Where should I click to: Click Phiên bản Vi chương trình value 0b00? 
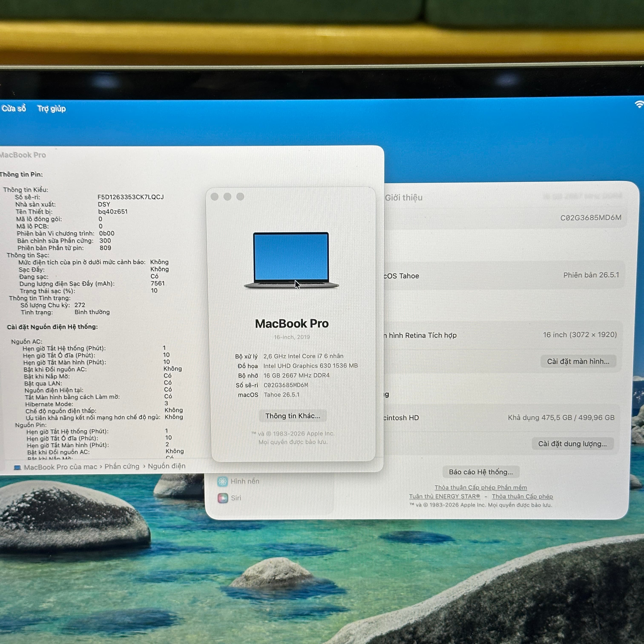pyautogui.click(x=107, y=233)
